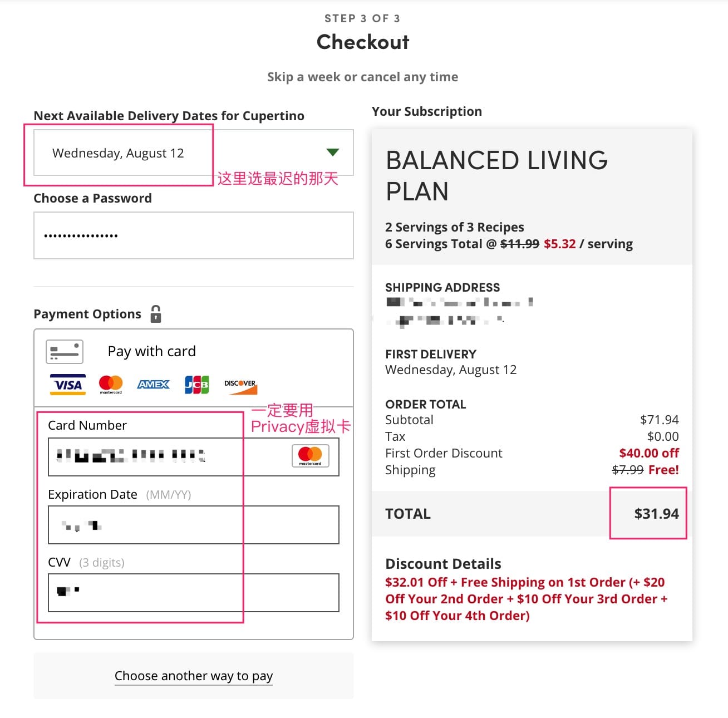The height and width of the screenshot is (718, 728).
Task: Click the lock icon beside Payment Options
Action: [157, 314]
